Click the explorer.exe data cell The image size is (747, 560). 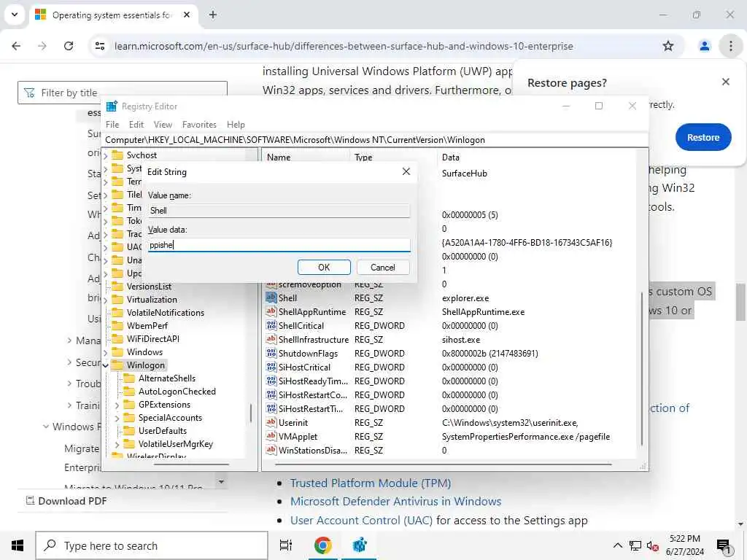coord(465,298)
